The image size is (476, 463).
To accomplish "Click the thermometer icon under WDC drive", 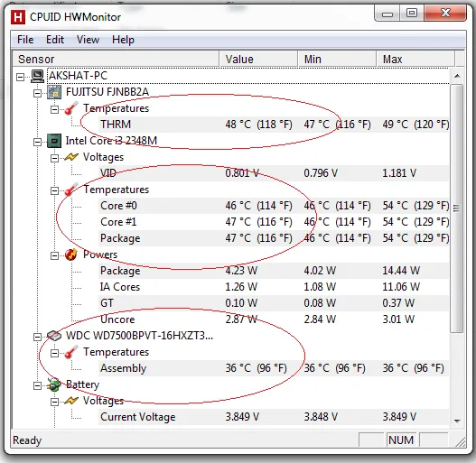I will coord(71,352).
